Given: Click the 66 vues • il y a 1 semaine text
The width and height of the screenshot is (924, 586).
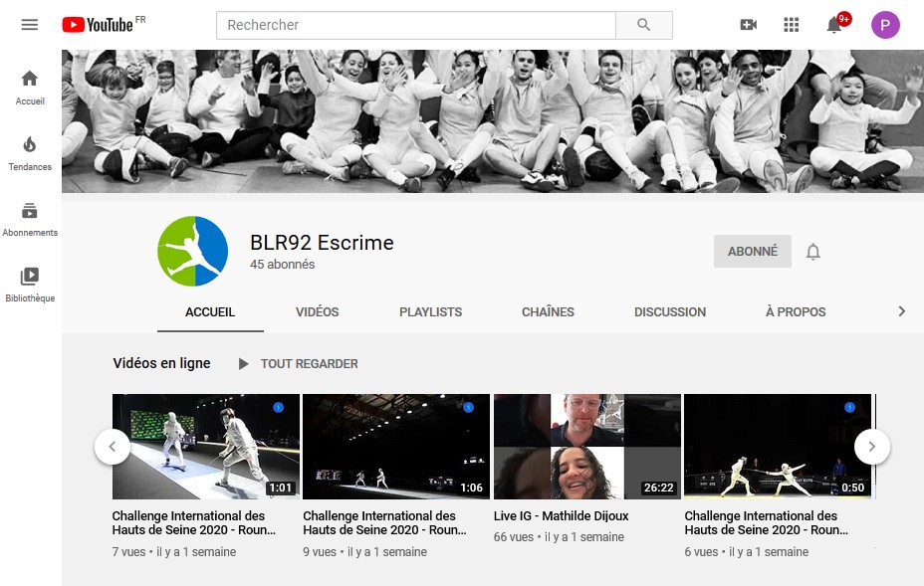Looking at the screenshot, I should (559, 537).
